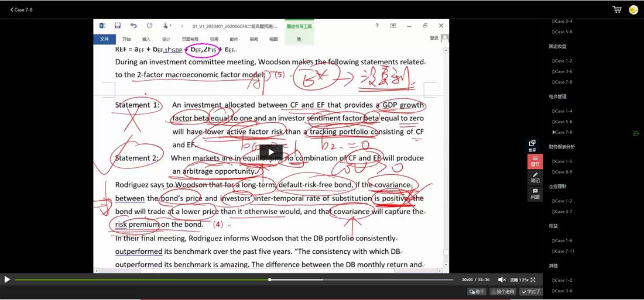Open Case 3-6 under 其他
This screenshot has height=300, width=644.
(x=562, y=291)
